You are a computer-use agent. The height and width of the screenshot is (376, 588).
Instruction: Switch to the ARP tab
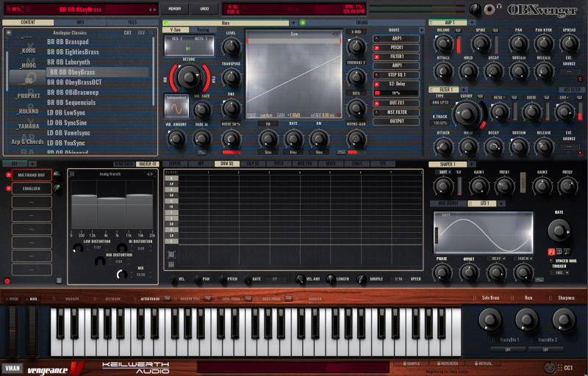[x=201, y=164]
